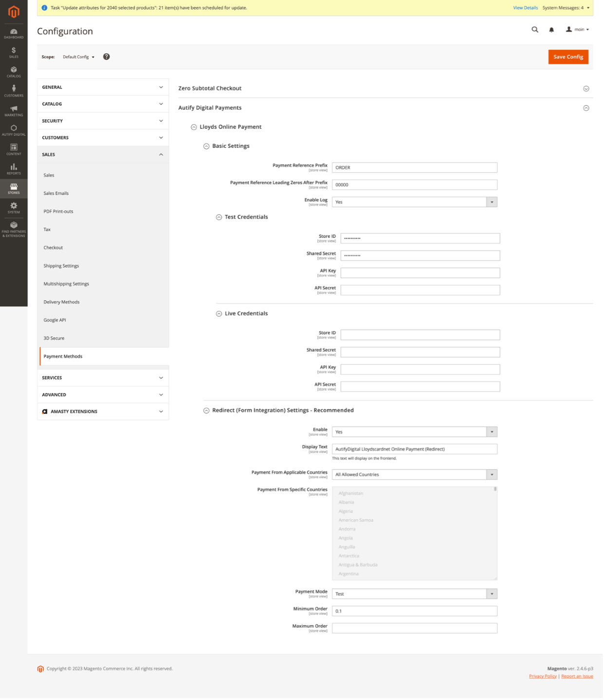Select the Google API tab
605x700 pixels.
(x=104, y=320)
